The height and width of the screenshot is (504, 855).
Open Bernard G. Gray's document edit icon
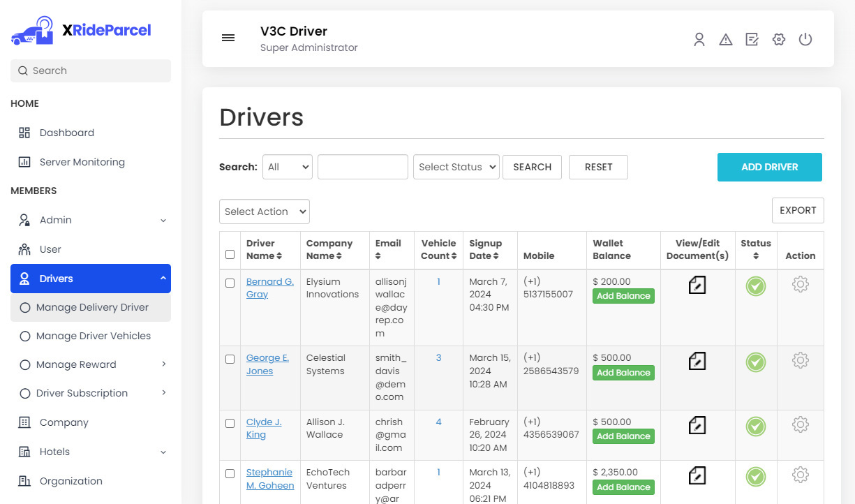click(697, 285)
